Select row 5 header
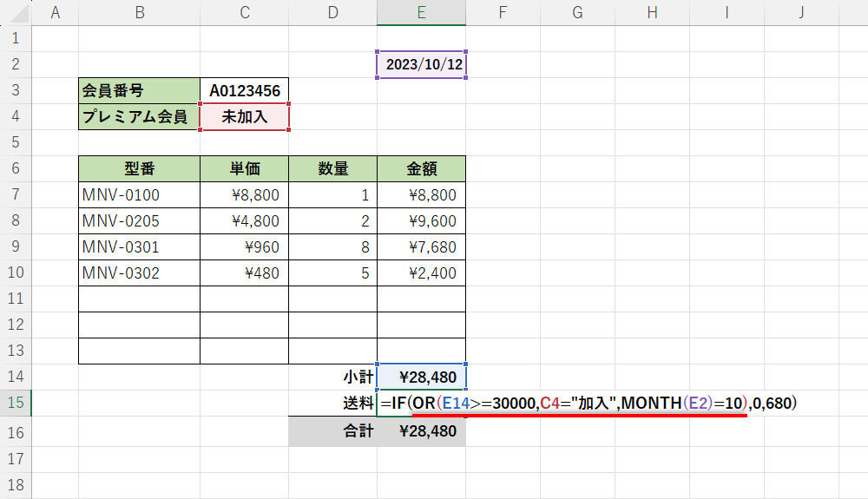This screenshot has width=868, height=499. click(x=16, y=142)
